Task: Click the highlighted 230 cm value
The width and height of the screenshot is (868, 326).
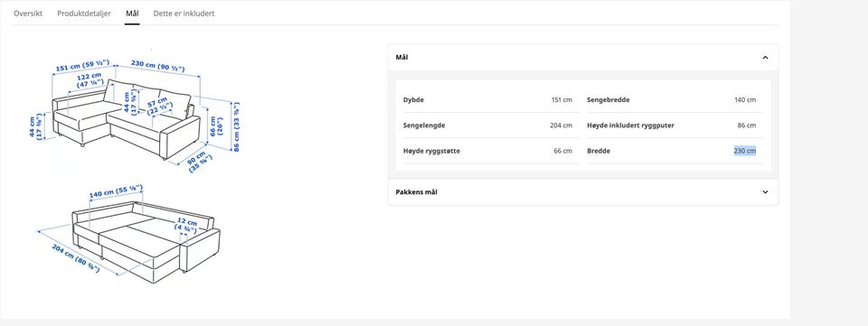Action: (745, 151)
